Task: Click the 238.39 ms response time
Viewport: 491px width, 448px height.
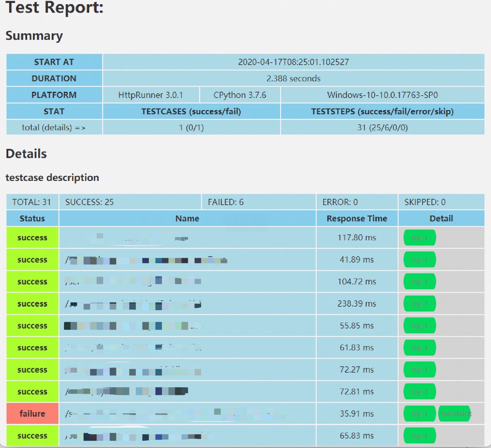Action: click(357, 304)
